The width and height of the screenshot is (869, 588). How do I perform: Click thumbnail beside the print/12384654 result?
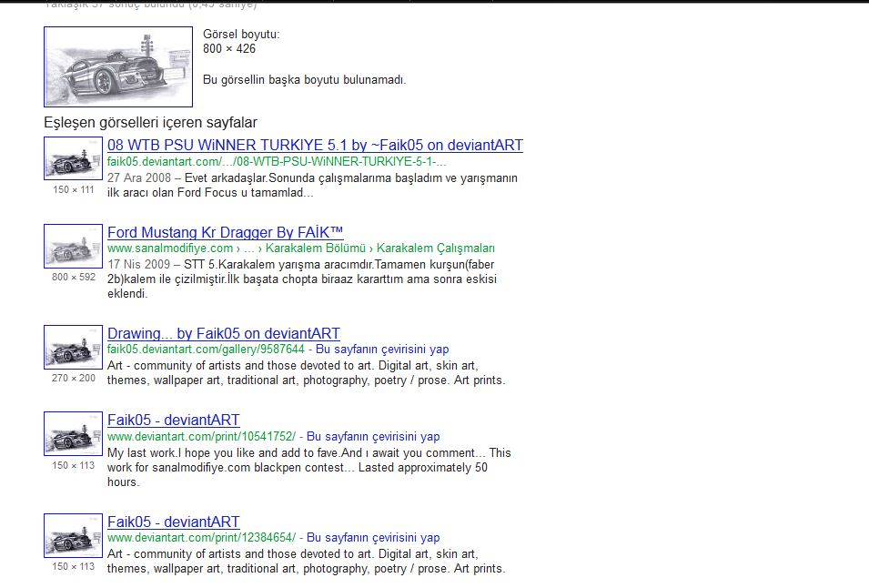tap(73, 535)
